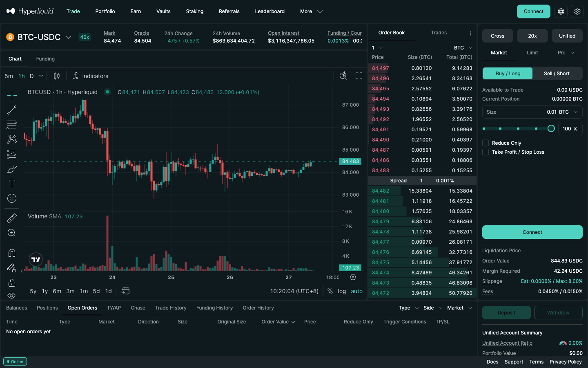
Task: Open chart axis settings gear
Action: (x=353, y=277)
